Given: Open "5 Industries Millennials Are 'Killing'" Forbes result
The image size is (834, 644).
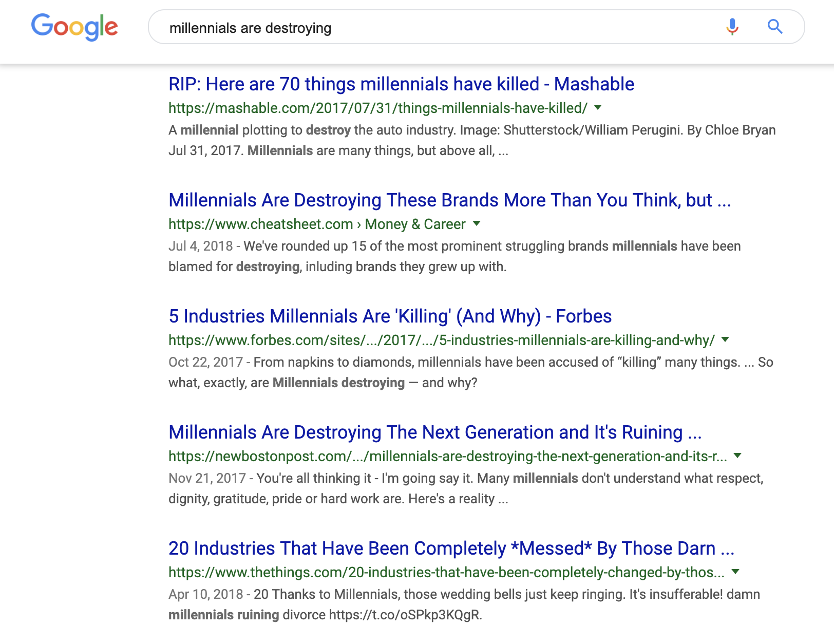Looking at the screenshot, I should point(390,316).
